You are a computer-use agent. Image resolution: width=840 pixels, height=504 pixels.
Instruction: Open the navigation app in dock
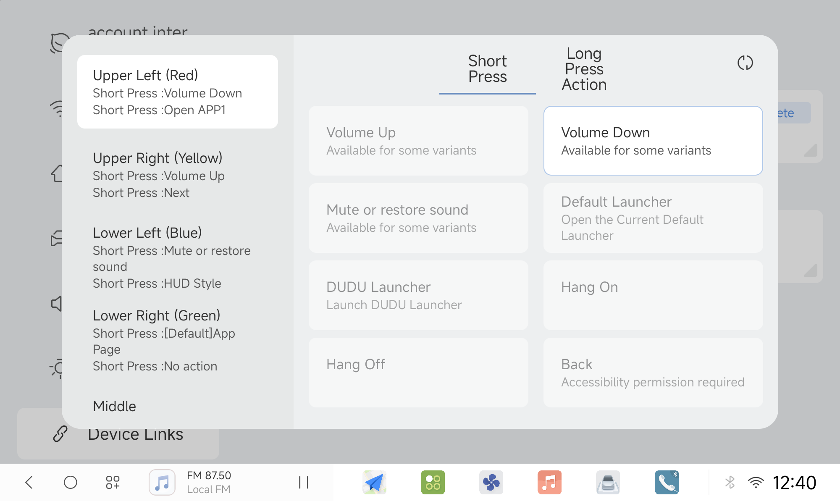click(x=374, y=482)
